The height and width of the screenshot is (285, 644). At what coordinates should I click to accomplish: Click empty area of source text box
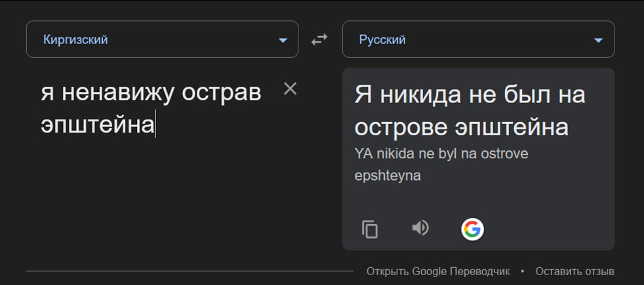click(x=164, y=197)
